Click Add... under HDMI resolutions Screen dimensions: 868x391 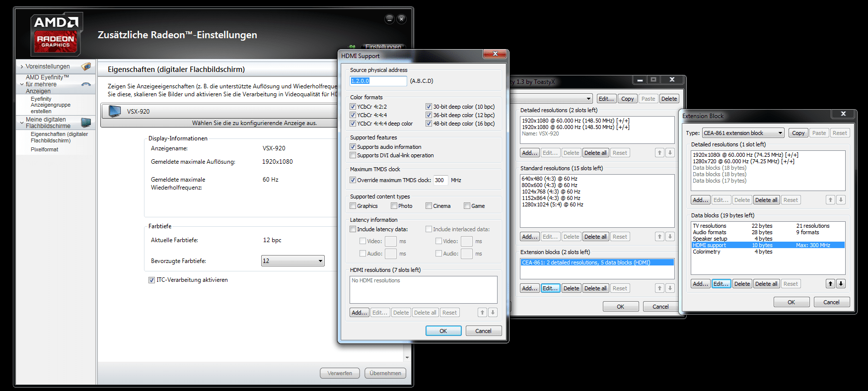tap(360, 313)
